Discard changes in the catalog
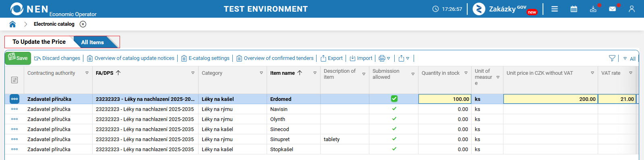 pos(57,58)
